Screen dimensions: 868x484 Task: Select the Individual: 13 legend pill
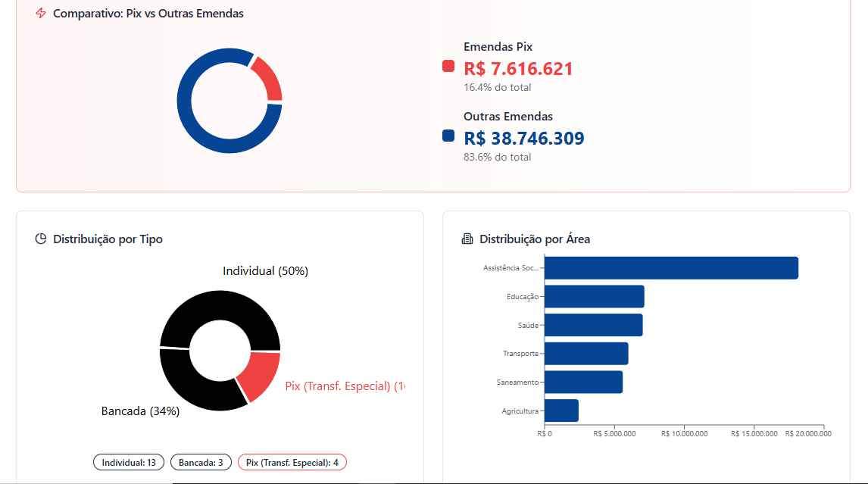coord(129,462)
